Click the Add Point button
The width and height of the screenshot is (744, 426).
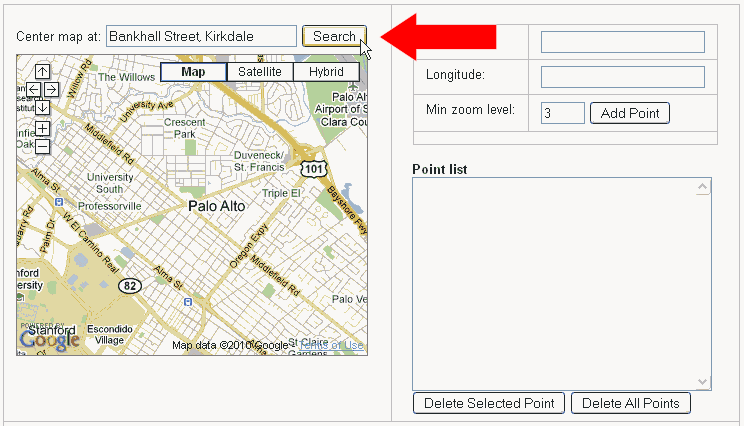tap(630, 113)
